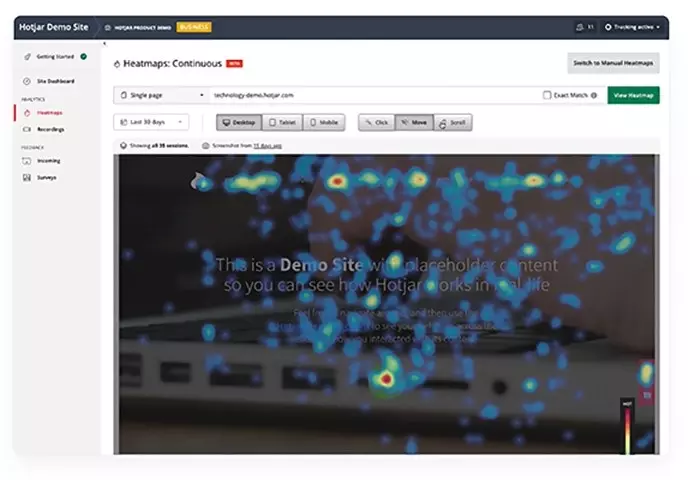
Task: Click the red hotspot near laptop ports
Action: (x=386, y=380)
